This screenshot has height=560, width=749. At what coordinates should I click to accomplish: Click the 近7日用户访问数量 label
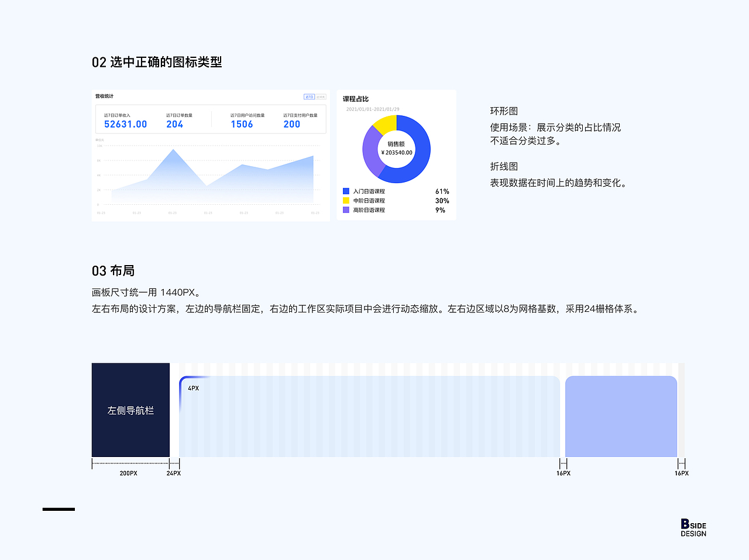(248, 115)
